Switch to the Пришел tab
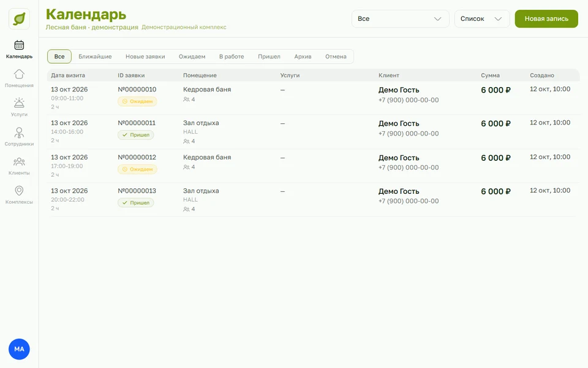 pos(269,56)
